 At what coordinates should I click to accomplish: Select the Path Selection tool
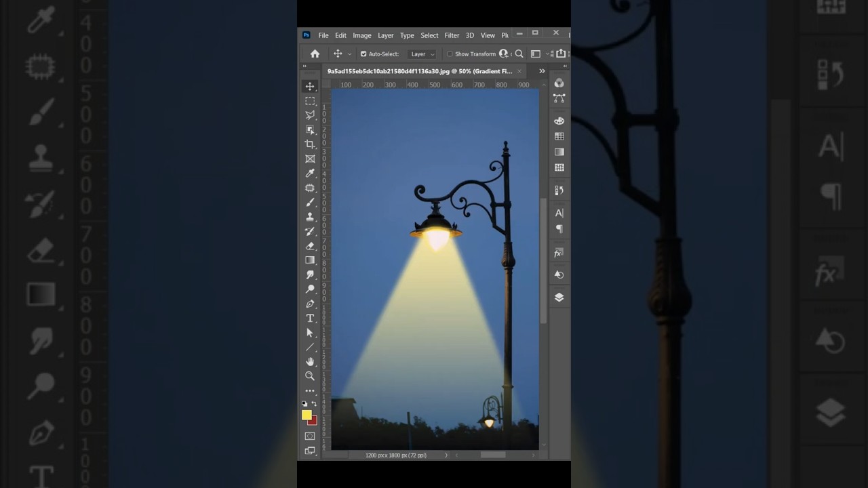pyautogui.click(x=310, y=333)
